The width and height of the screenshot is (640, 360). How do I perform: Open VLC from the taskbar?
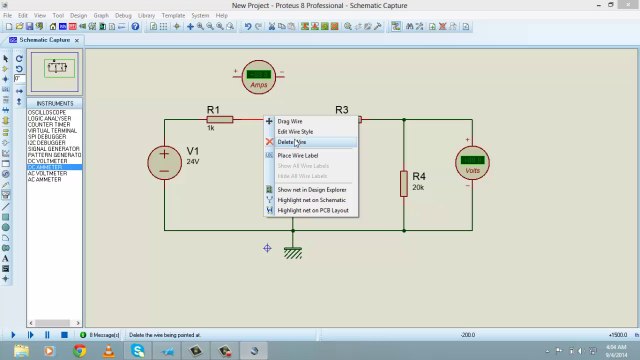coord(109,351)
